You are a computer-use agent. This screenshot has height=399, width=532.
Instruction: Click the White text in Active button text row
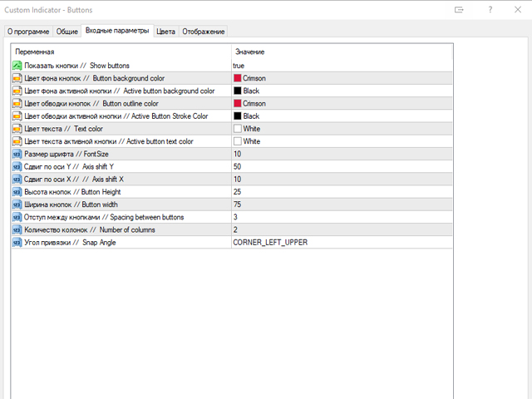coord(252,141)
